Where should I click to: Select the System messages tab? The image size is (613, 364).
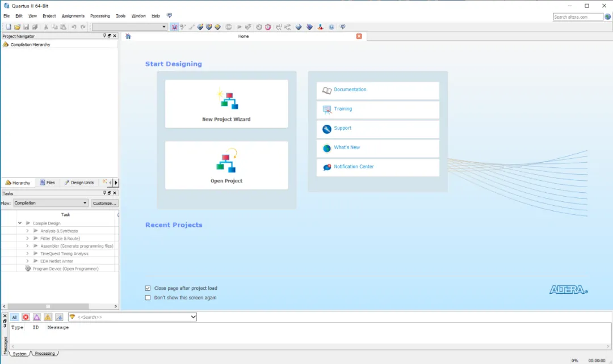[19, 353]
